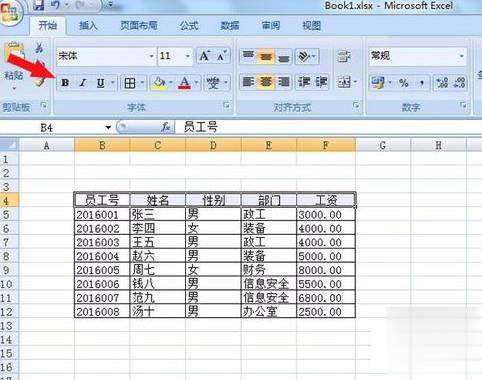
Task: Open alignment group dialog launcher
Action: (356, 106)
